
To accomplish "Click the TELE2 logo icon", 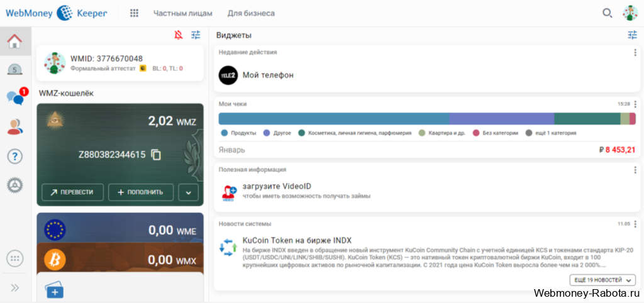I will click(228, 75).
